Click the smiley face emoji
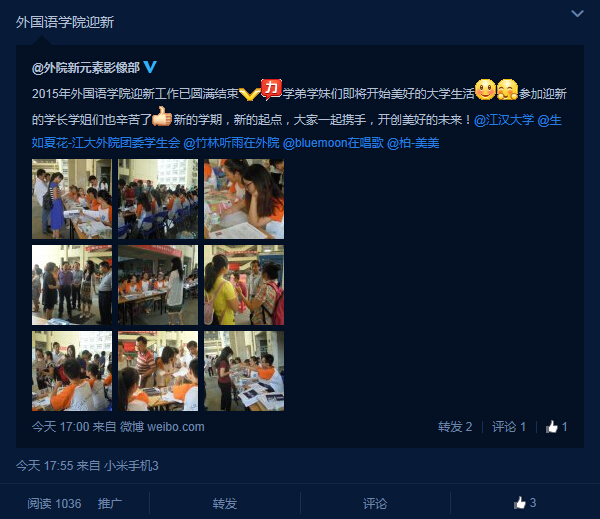This screenshot has height=519, width=600. tap(485, 90)
